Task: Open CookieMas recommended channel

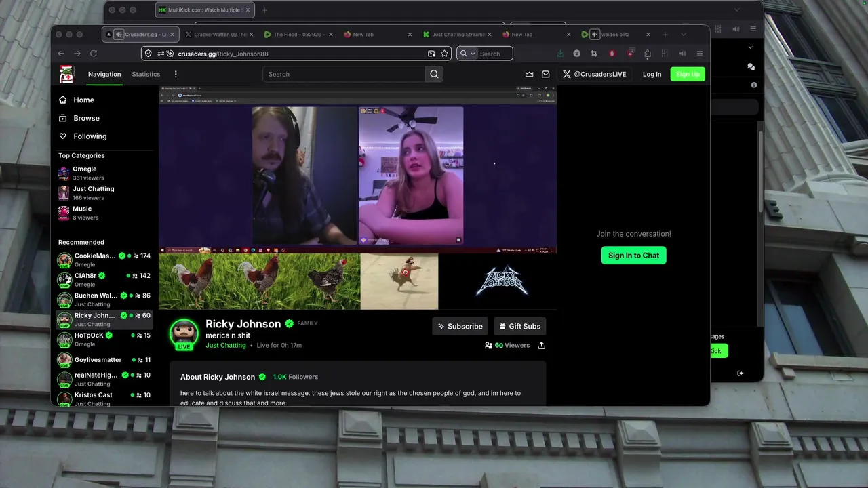Action: tap(104, 260)
